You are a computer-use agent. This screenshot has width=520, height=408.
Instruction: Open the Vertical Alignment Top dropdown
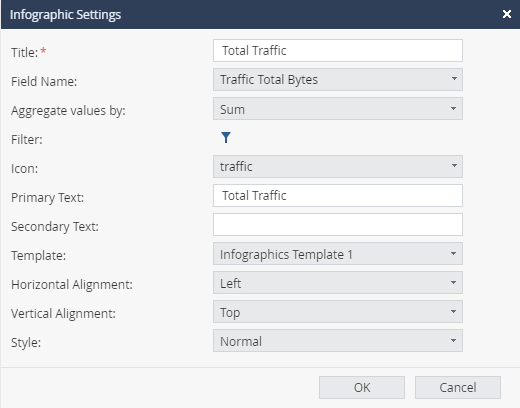tap(338, 312)
